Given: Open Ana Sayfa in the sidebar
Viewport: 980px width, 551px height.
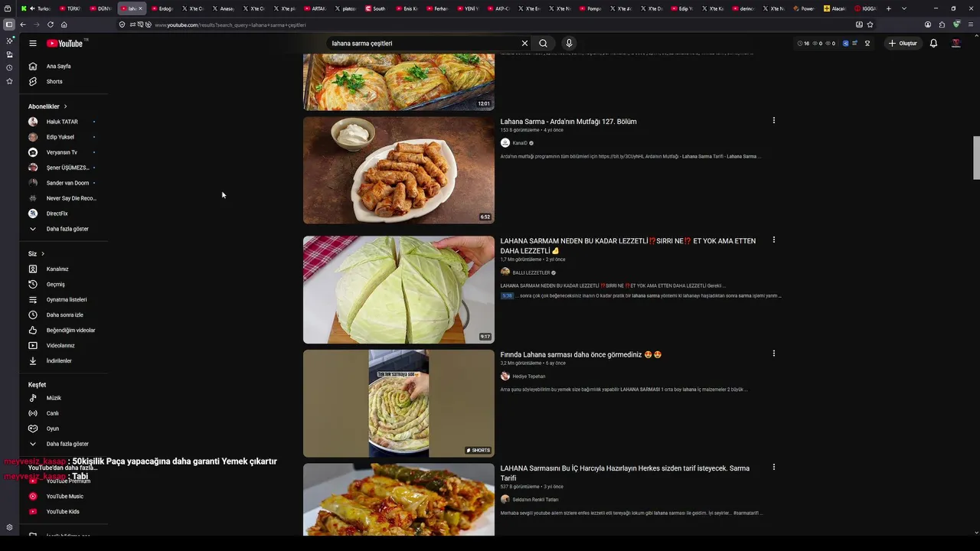Looking at the screenshot, I should (x=64, y=67).
